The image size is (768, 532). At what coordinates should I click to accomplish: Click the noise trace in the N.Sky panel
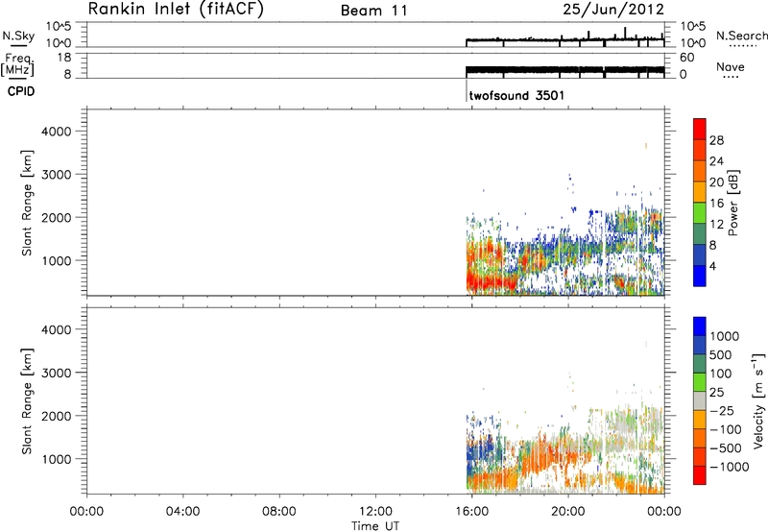[564, 39]
